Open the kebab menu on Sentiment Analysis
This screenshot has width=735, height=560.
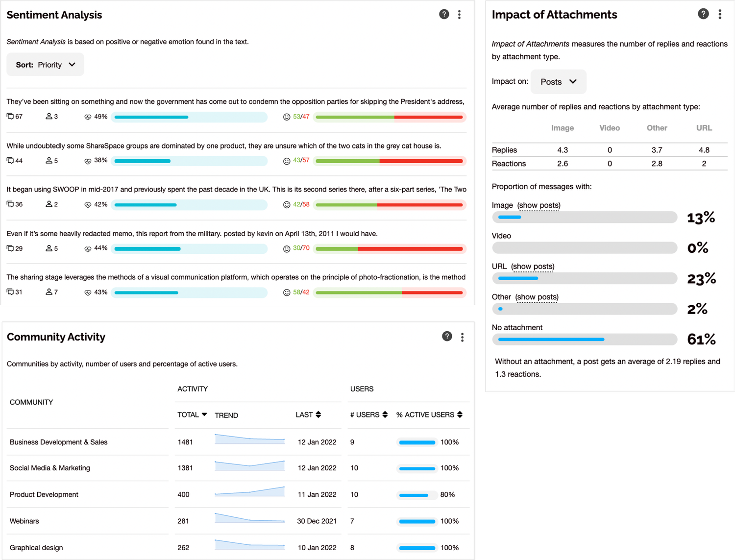pos(460,14)
